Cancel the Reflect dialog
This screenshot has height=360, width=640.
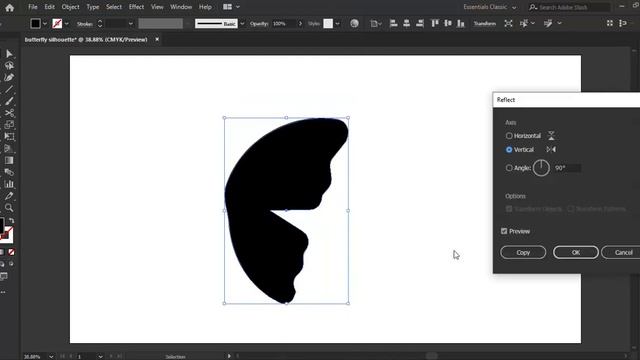click(x=622, y=252)
